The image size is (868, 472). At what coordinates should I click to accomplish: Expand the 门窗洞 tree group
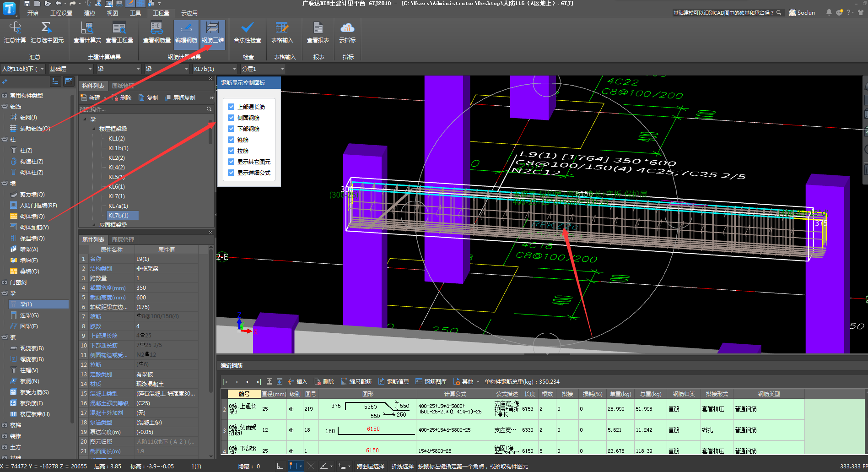5,282
